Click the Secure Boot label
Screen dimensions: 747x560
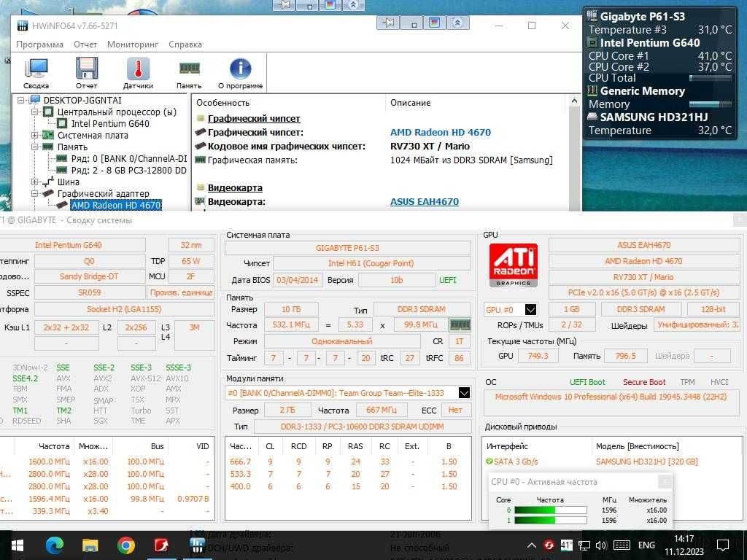(x=644, y=382)
